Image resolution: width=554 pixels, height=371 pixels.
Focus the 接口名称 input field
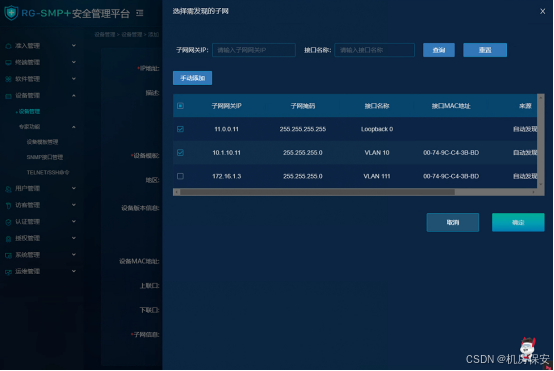375,50
